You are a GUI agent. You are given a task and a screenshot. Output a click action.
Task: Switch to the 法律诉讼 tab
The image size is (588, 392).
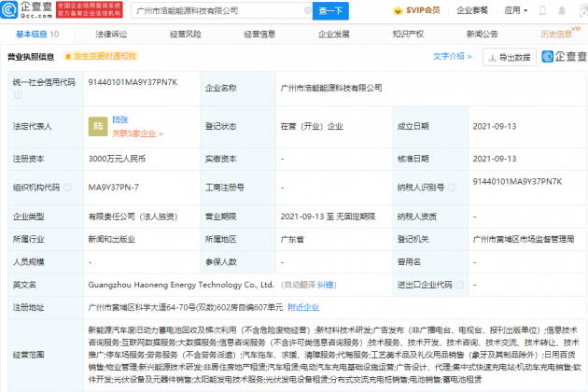click(x=111, y=35)
